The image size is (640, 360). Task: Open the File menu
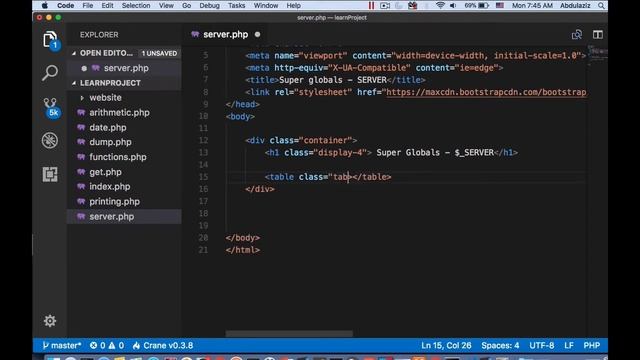pyautogui.click(x=88, y=6)
